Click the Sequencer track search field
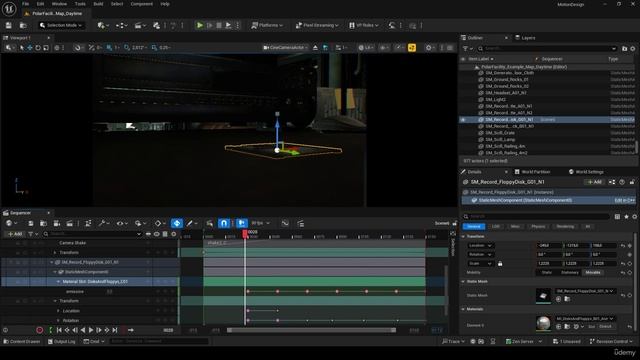The image size is (640, 360). click(92, 234)
